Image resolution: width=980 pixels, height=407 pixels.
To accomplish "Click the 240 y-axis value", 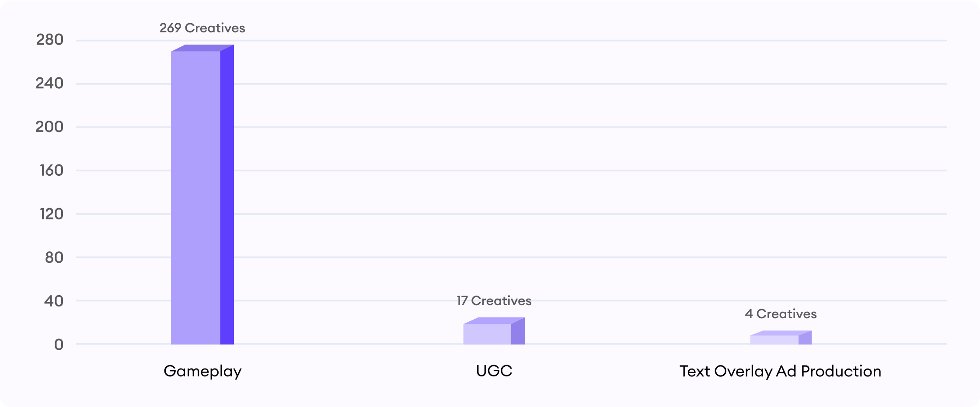I will tap(49, 83).
